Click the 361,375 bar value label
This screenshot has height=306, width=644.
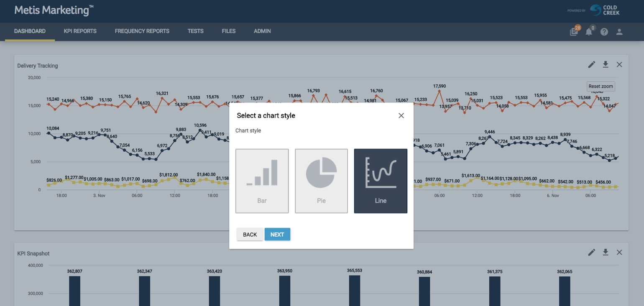pyautogui.click(x=495, y=272)
